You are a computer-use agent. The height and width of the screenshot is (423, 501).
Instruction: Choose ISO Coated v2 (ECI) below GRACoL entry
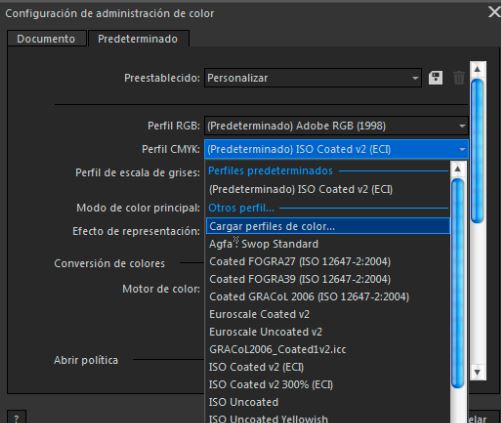point(328,367)
